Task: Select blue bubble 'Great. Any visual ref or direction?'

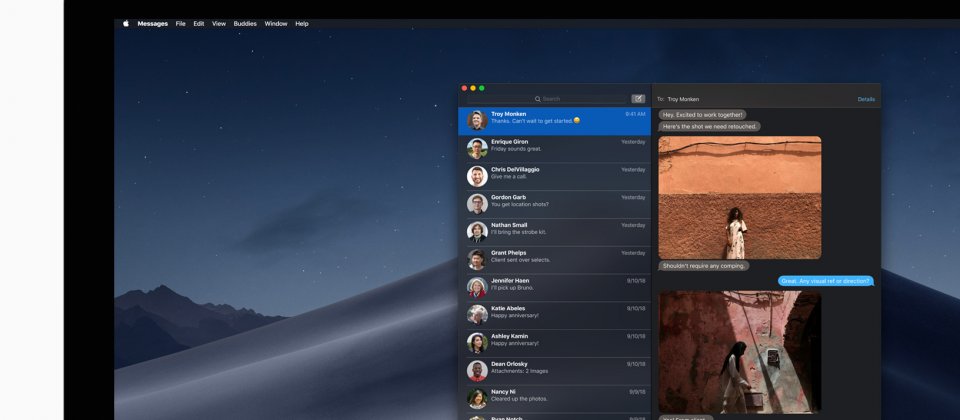Action: (x=825, y=281)
